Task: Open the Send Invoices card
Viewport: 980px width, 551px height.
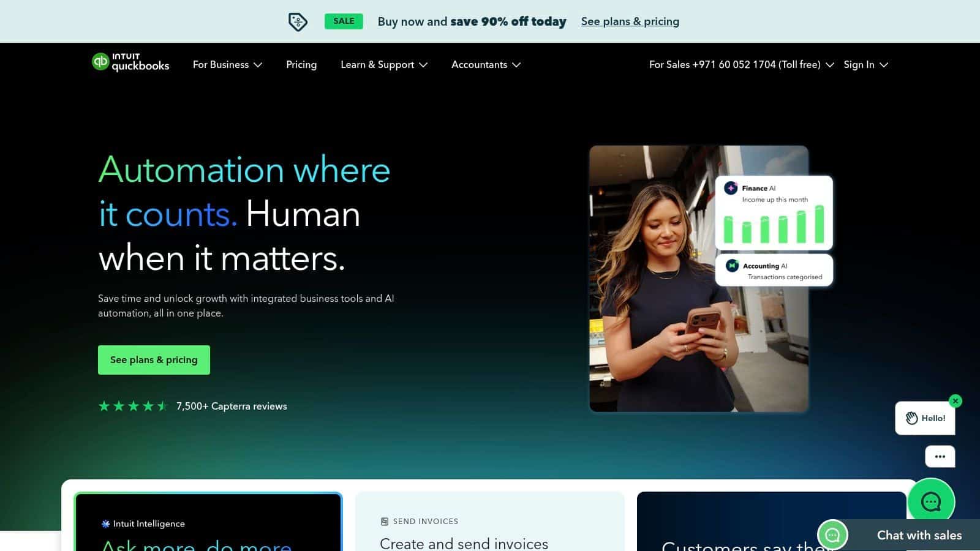Action: pos(490,522)
